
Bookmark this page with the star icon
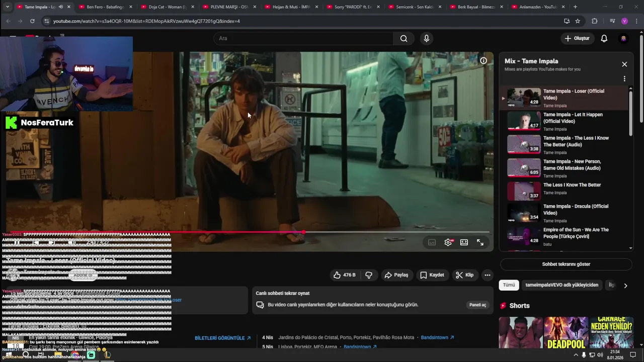(x=578, y=21)
